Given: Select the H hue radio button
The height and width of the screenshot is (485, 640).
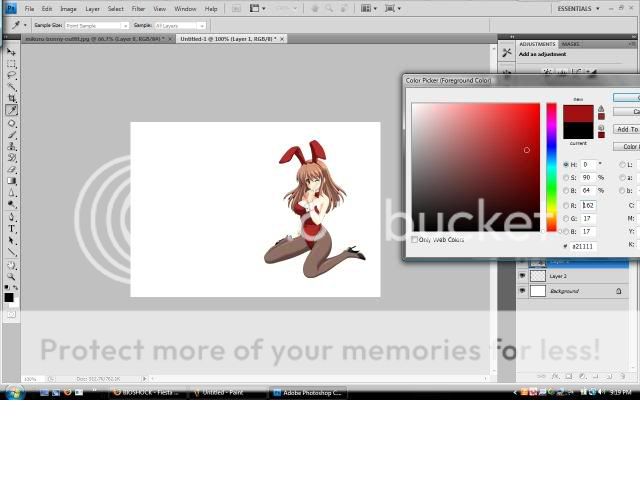Looking at the screenshot, I should [x=566, y=165].
